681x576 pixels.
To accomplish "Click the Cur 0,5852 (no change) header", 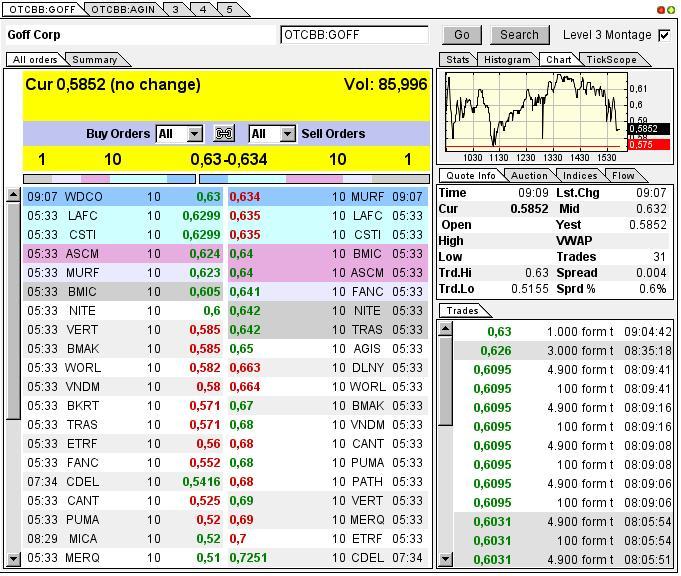I will (113, 84).
